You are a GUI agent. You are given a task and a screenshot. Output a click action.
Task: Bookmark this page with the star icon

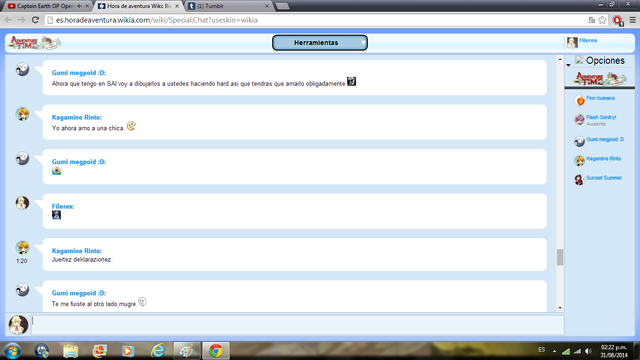(602, 20)
